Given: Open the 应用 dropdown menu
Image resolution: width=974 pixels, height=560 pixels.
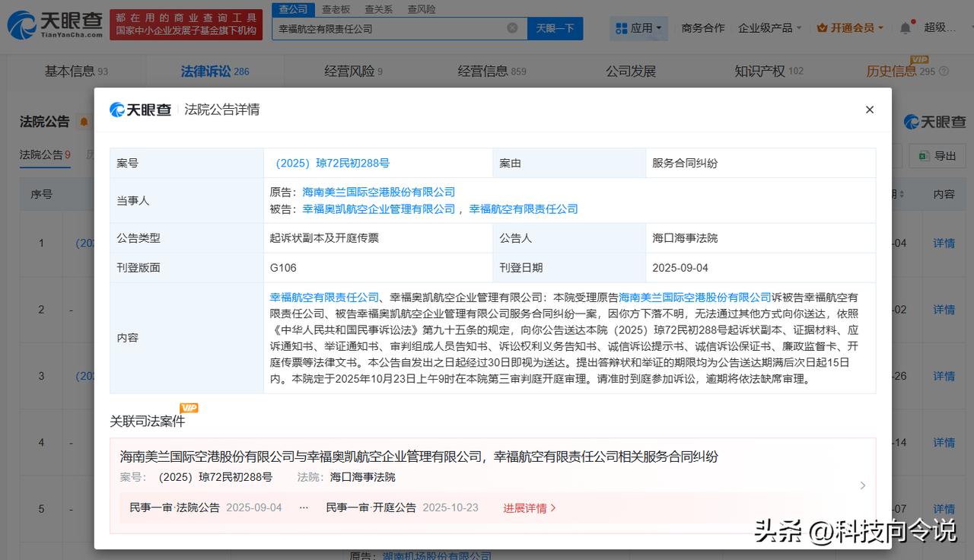Looking at the screenshot, I should click(638, 28).
